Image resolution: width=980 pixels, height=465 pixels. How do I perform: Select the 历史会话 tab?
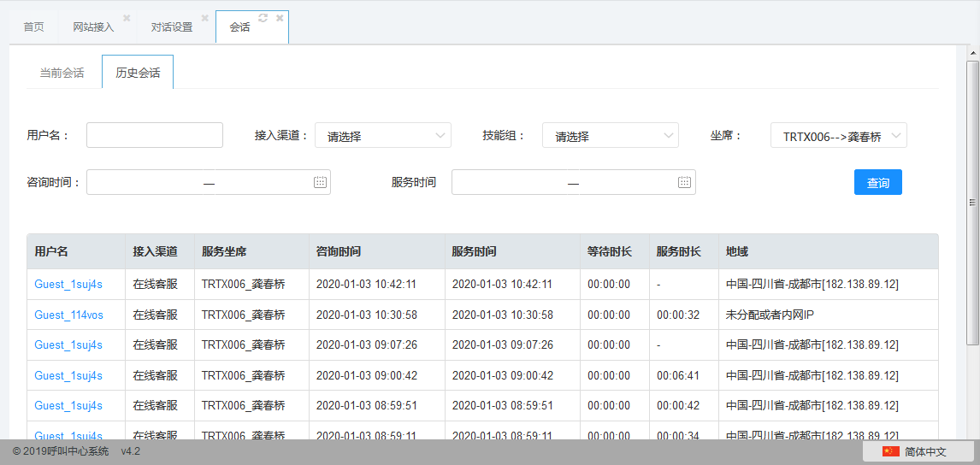click(x=138, y=73)
